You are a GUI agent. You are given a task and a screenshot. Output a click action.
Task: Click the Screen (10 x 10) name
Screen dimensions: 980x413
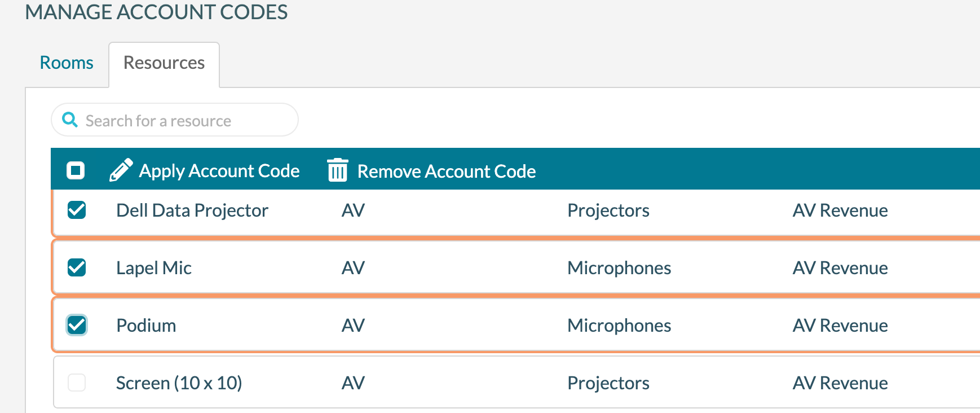point(179,383)
